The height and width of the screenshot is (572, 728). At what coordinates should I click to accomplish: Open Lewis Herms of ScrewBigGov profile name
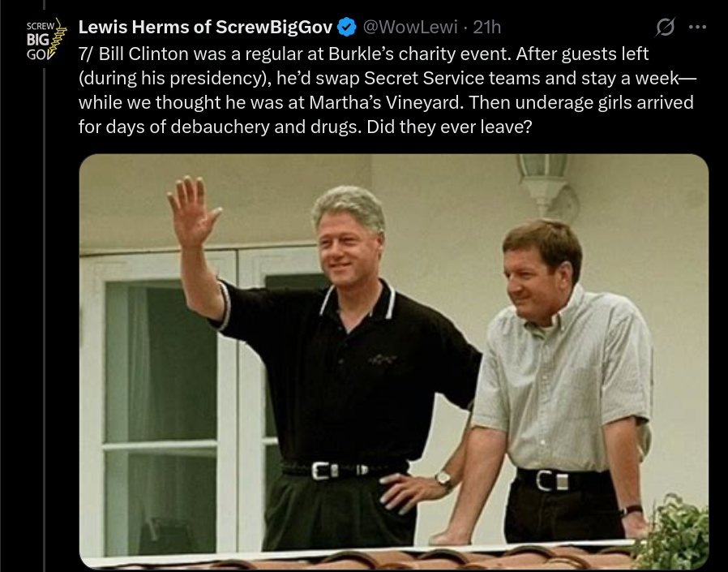point(205,28)
